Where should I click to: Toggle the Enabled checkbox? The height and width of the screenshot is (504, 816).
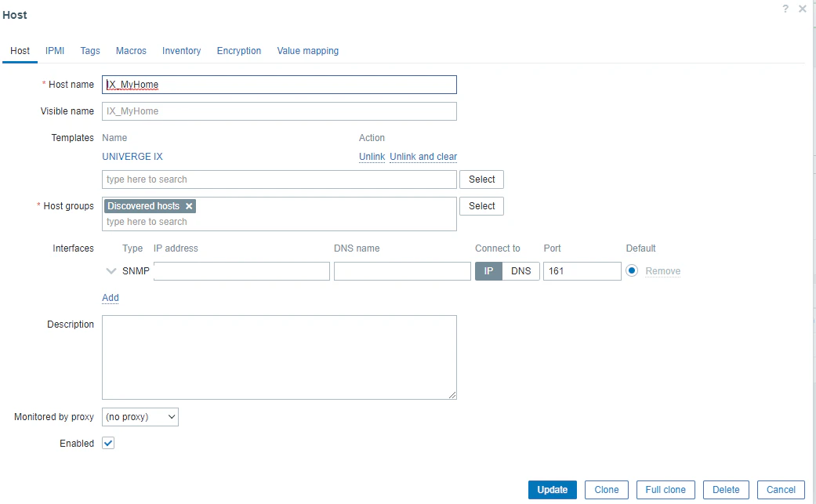pos(108,443)
